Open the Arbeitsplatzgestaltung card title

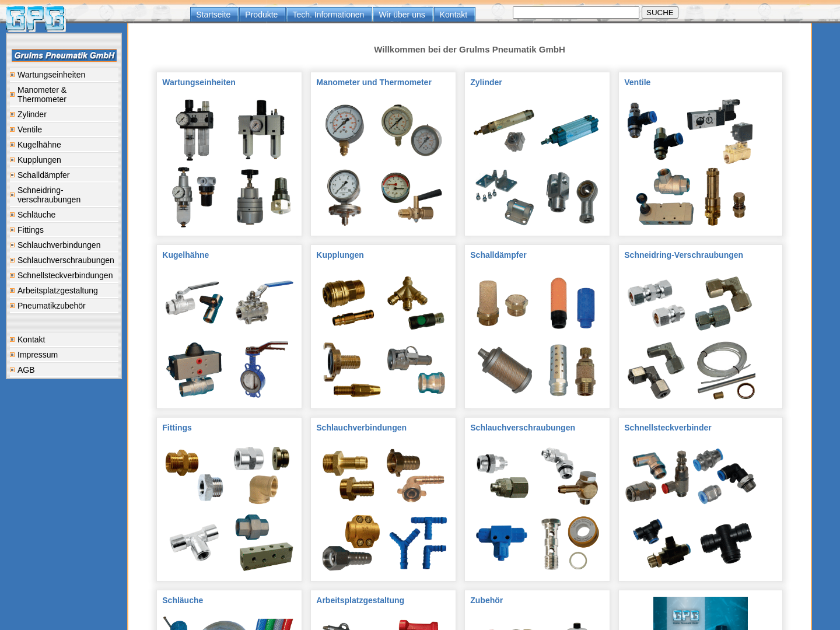click(x=360, y=600)
